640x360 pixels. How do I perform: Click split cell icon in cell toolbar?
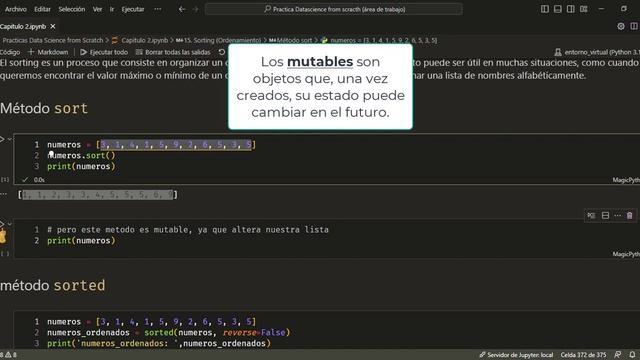pos(605,216)
